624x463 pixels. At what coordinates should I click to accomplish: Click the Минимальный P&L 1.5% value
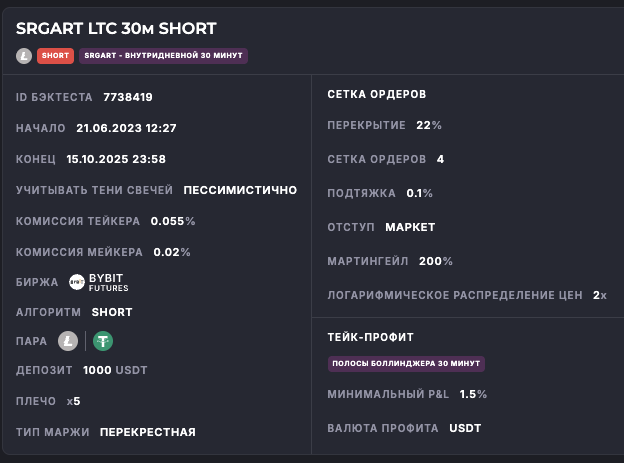point(474,394)
